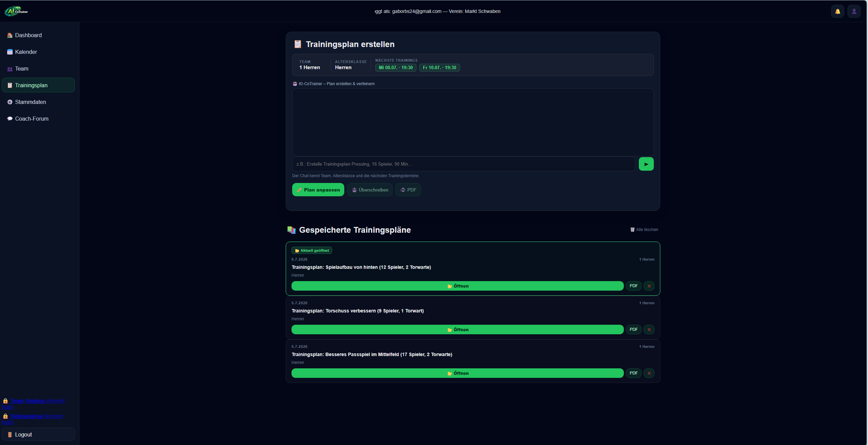868x445 pixels.
Task: Open the Torschuss verbessern plan via Öffnen
Action: pyautogui.click(x=457, y=329)
